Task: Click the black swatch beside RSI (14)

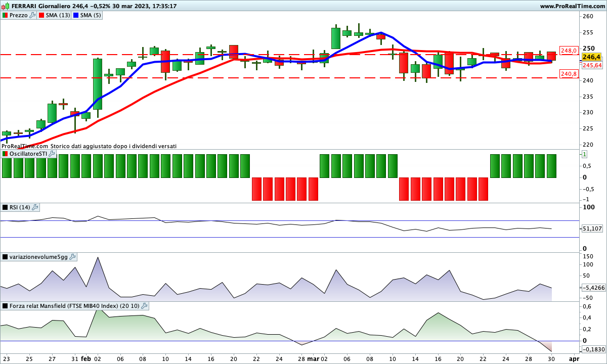Action: (5, 207)
